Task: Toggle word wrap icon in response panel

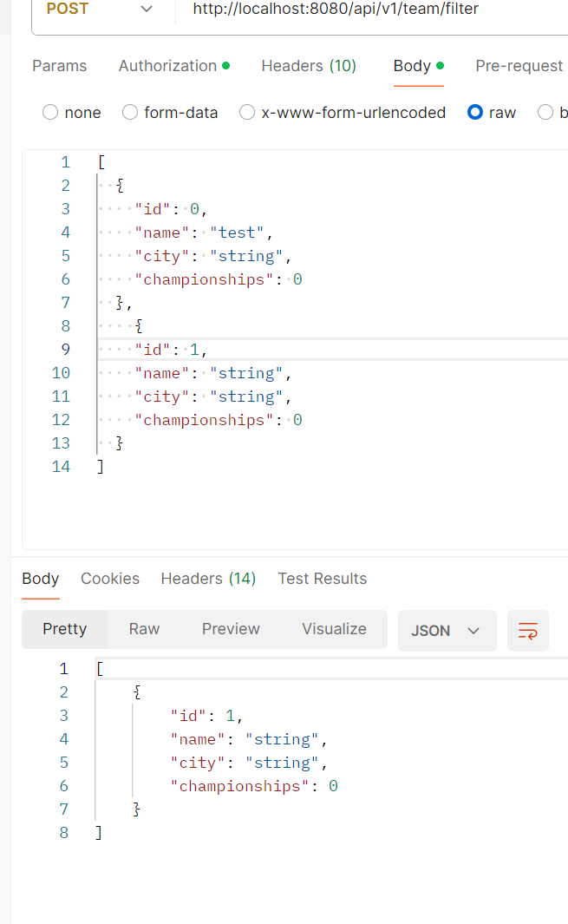Action: (527, 631)
